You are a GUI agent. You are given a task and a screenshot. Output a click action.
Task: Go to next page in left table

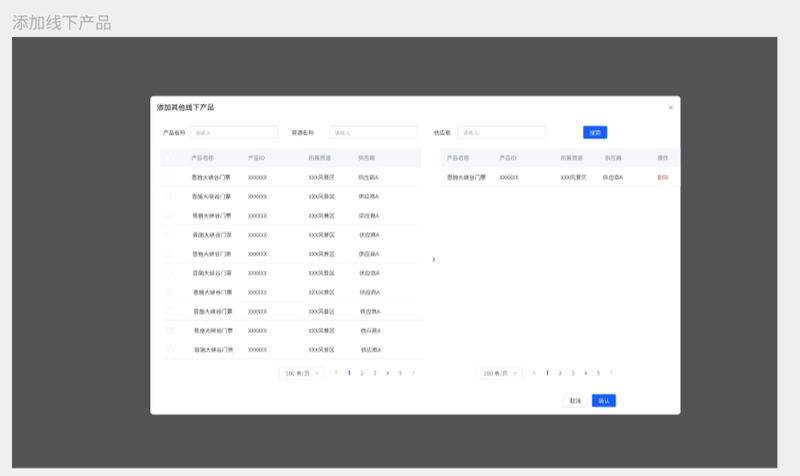[x=413, y=373]
